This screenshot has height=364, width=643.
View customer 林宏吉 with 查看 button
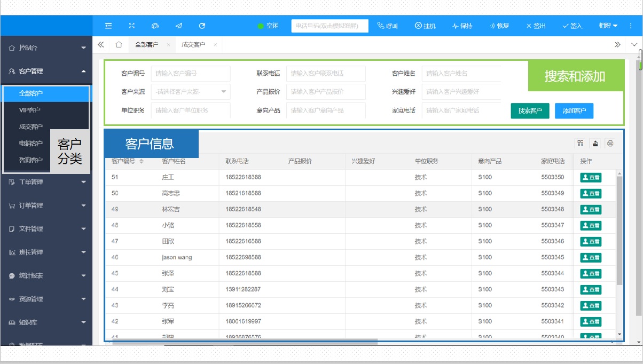(591, 209)
